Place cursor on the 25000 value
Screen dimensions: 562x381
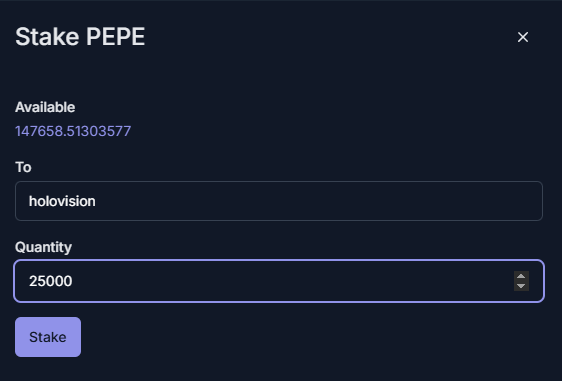pos(51,281)
